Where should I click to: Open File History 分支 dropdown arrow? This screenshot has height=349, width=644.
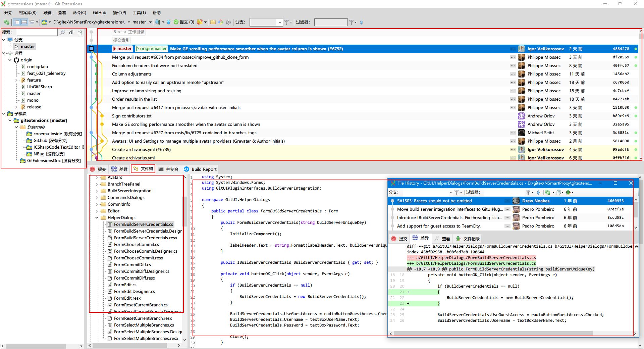tap(450, 192)
